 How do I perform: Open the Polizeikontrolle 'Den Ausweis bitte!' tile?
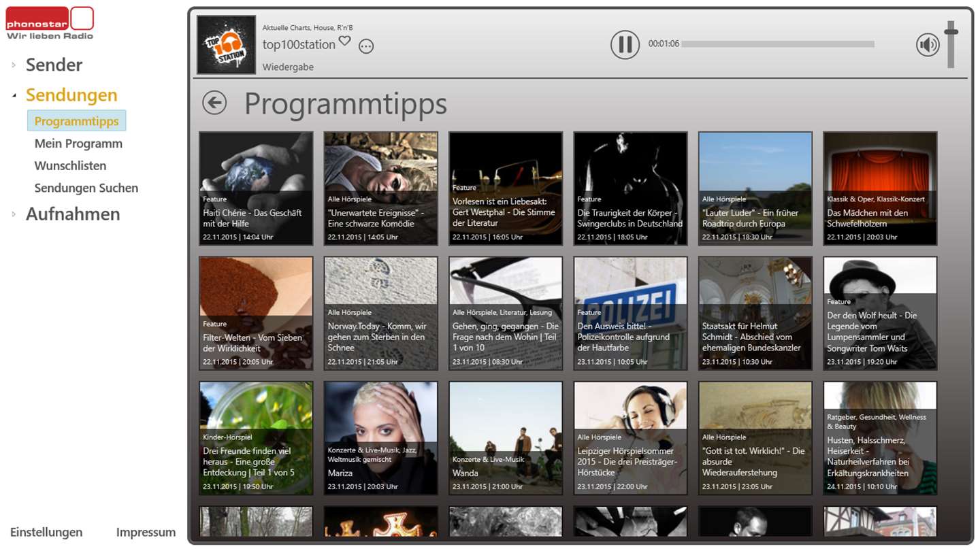click(630, 314)
